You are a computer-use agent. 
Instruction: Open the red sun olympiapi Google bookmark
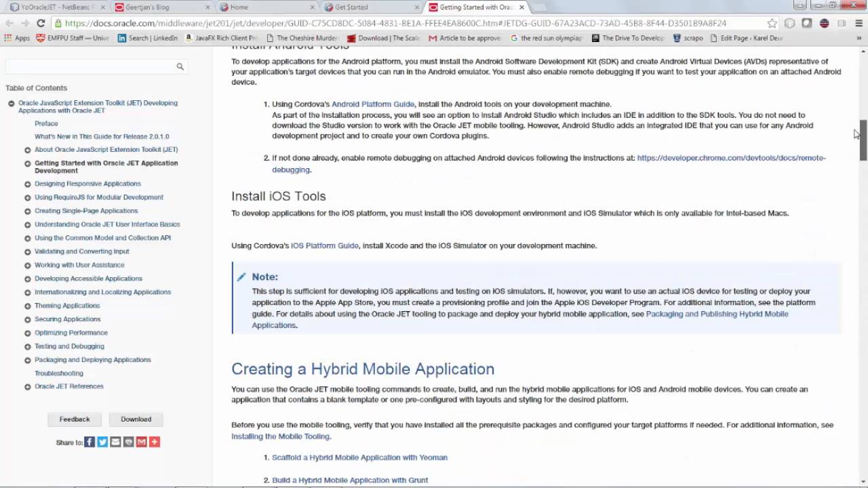(546, 38)
